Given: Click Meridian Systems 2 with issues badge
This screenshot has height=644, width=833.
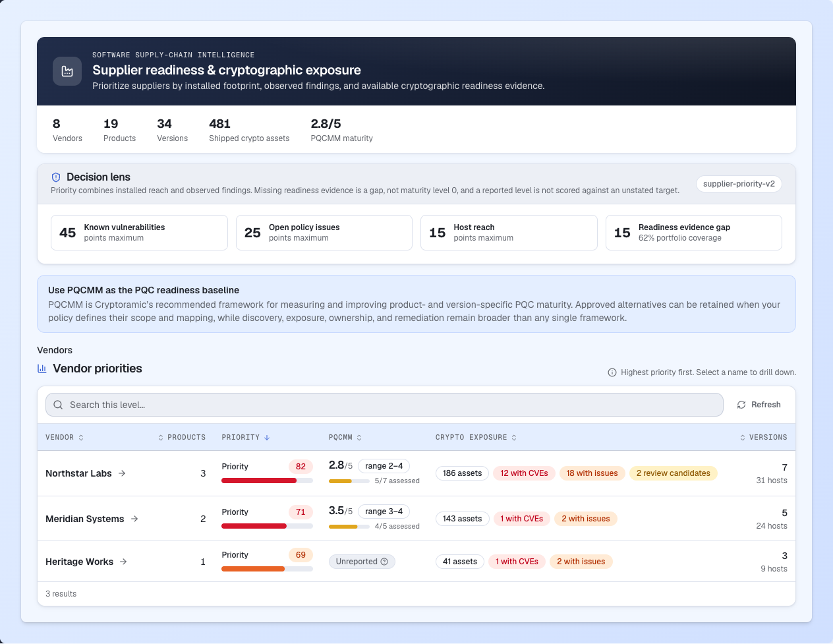Looking at the screenshot, I should coord(586,519).
